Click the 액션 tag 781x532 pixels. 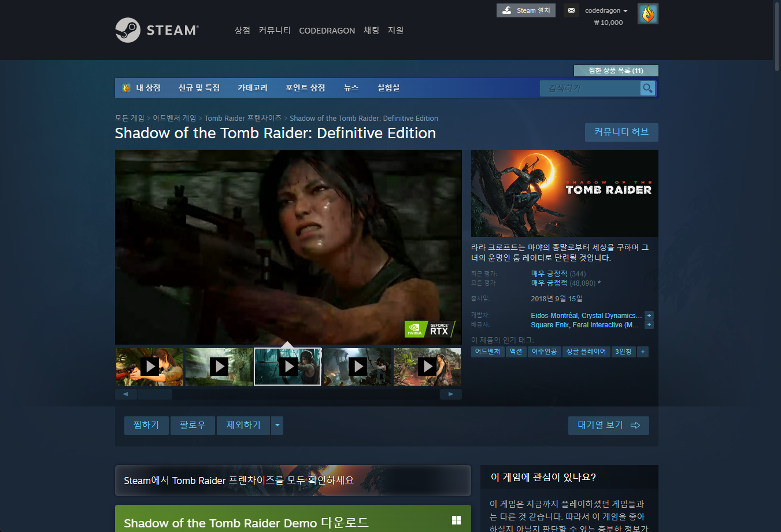tap(516, 352)
